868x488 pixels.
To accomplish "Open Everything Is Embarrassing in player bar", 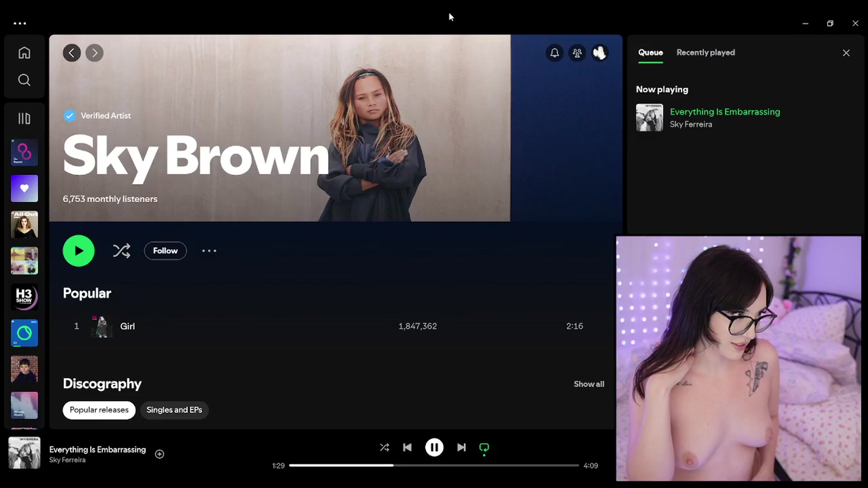I will [x=98, y=450].
